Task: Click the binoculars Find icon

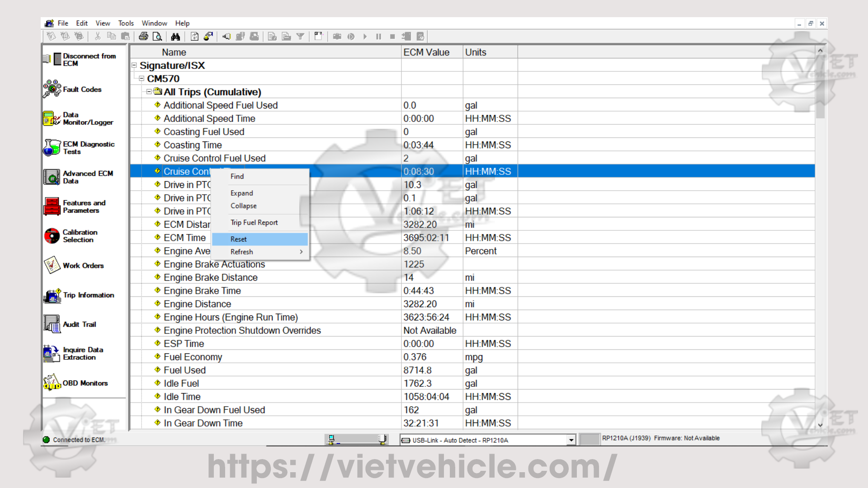Action: pyautogui.click(x=175, y=37)
